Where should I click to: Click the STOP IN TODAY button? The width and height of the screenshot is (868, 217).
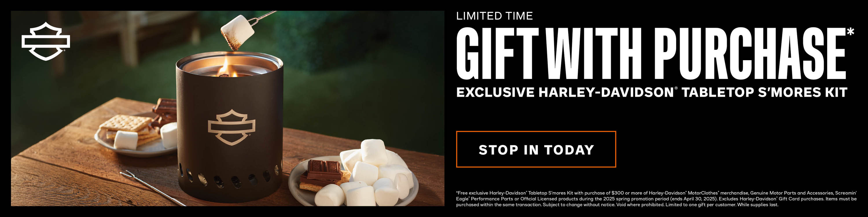(536, 149)
